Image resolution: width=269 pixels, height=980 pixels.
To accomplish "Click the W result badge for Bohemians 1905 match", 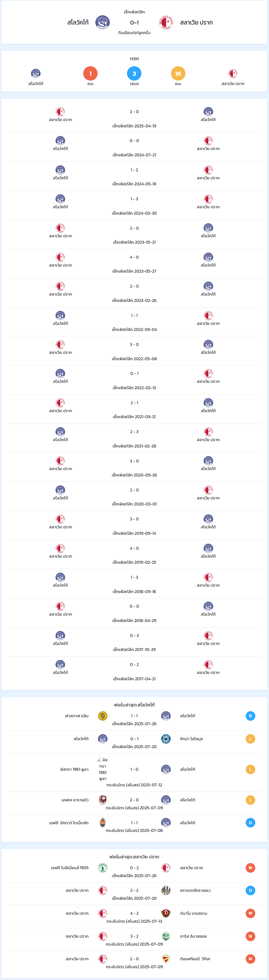I will pos(250,868).
